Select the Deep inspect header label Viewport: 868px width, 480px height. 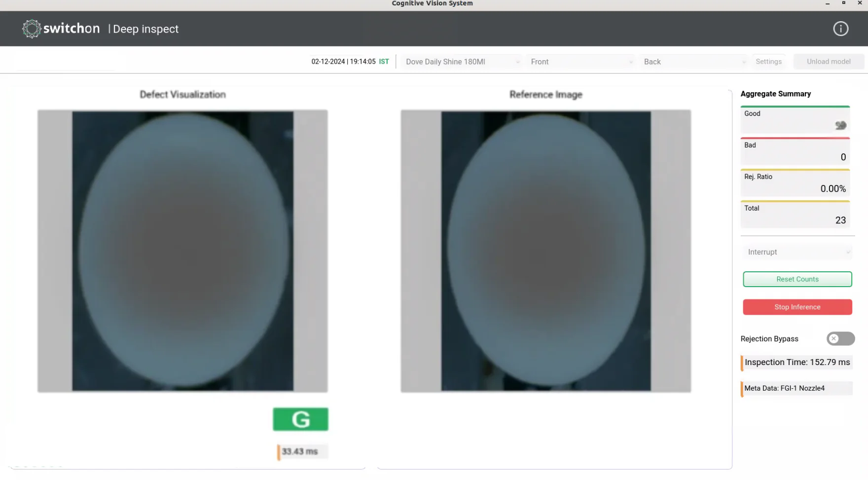coord(145,29)
